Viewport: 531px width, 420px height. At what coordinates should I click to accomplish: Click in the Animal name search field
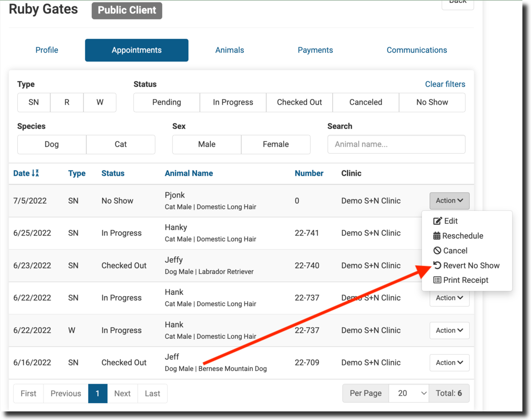pos(396,144)
